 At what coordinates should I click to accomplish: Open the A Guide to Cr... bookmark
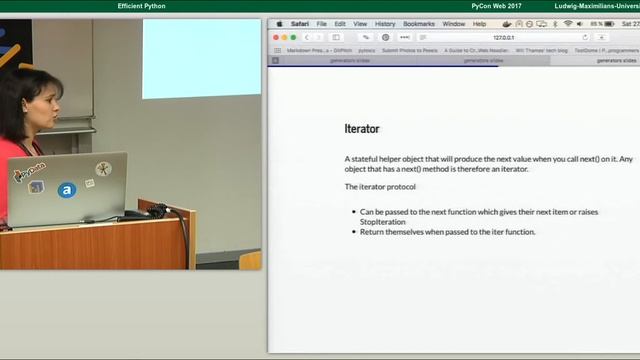pos(476,51)
